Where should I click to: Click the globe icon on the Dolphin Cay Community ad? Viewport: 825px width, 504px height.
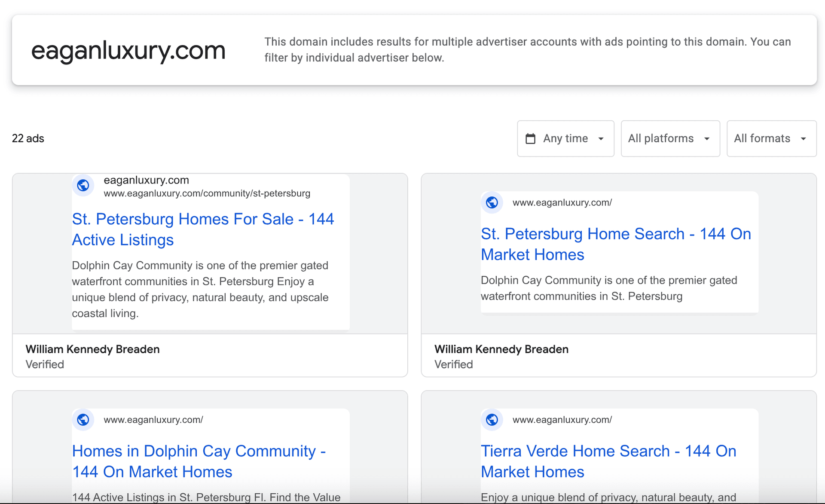83,420
